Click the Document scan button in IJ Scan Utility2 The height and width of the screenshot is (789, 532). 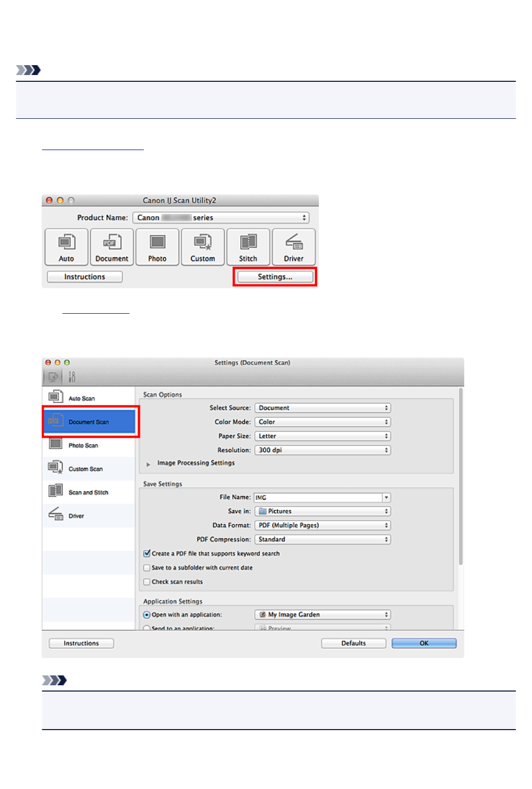tap(112, 247)
